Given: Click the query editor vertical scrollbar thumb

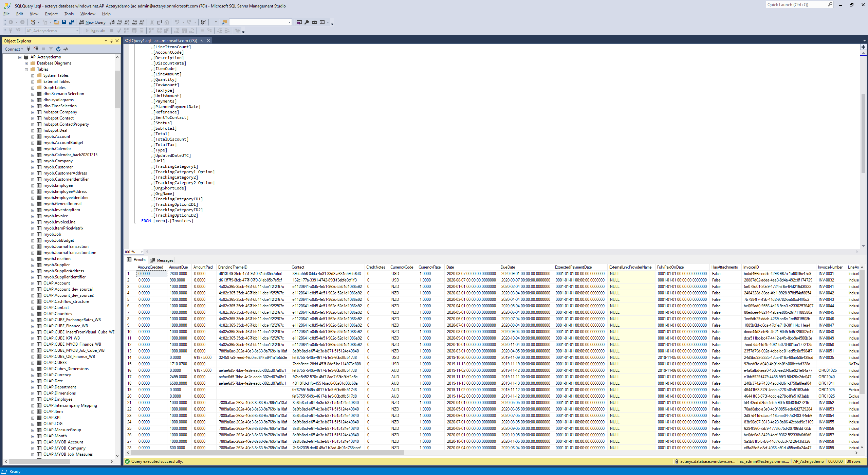Looking at the screenshot, I should point(863,133).
